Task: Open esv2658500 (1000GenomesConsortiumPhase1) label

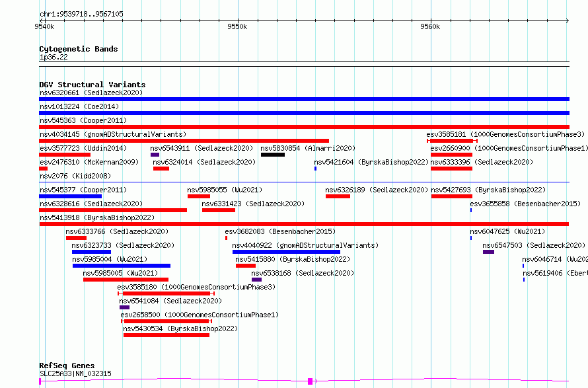Action: (200, 315)
